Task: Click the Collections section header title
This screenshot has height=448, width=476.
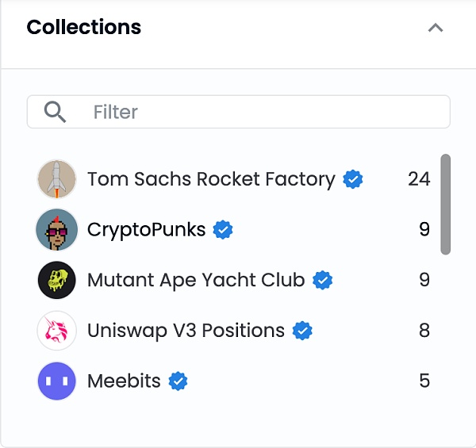Action: (x=84, y=27)
